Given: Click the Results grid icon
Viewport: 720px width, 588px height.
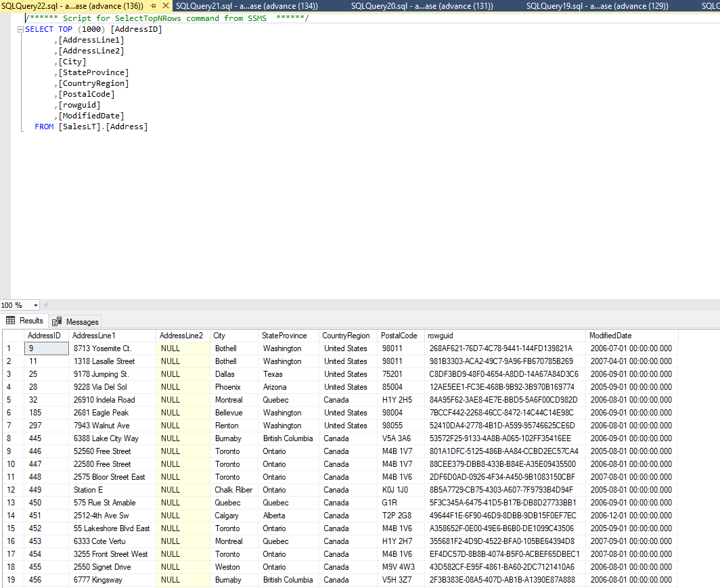Looking at the screenshot, I should (x=11, y=321).
